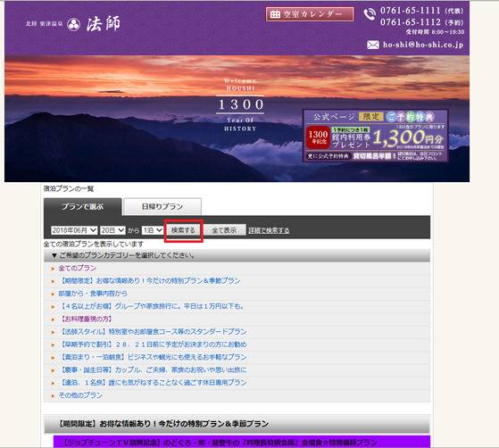The height and width of the screenshot is (448, 499).
Task: Click the Welcome HOUSHI 1300 hero text
Action: [x=240, y=104]
